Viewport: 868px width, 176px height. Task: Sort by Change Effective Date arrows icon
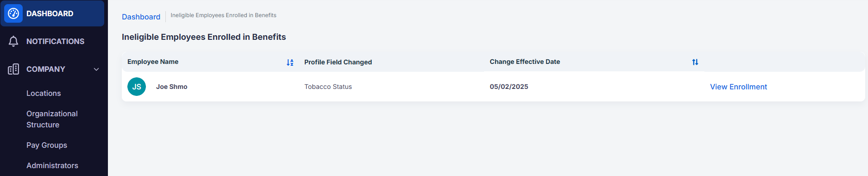[695, 62]
